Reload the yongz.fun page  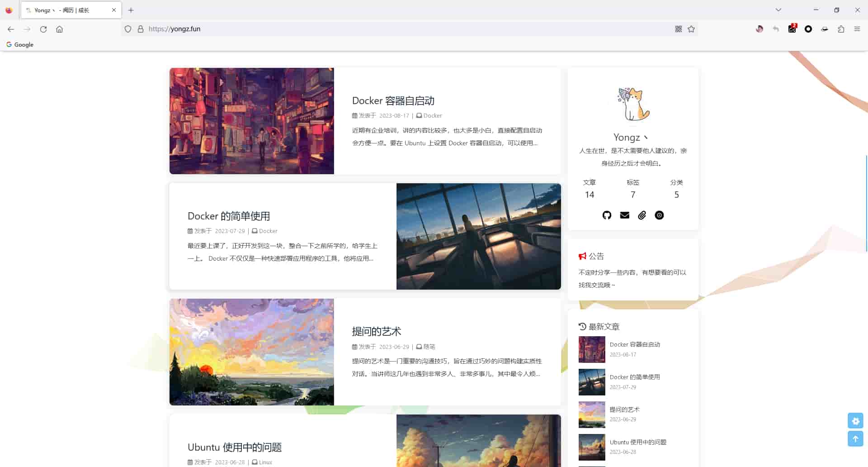click(43, 29)
